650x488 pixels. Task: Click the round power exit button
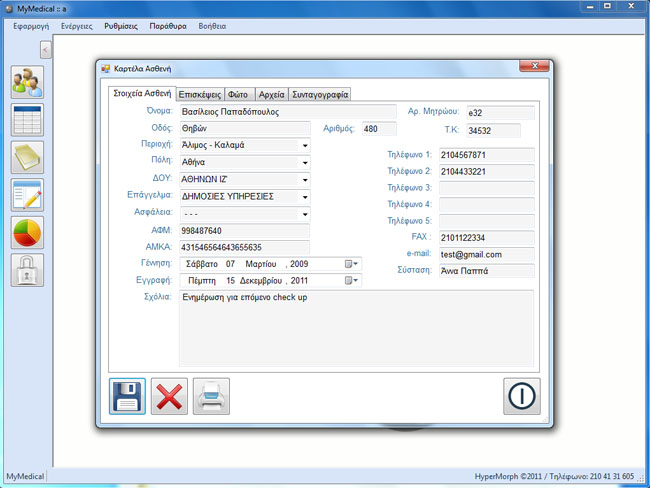tap(521, 396)
